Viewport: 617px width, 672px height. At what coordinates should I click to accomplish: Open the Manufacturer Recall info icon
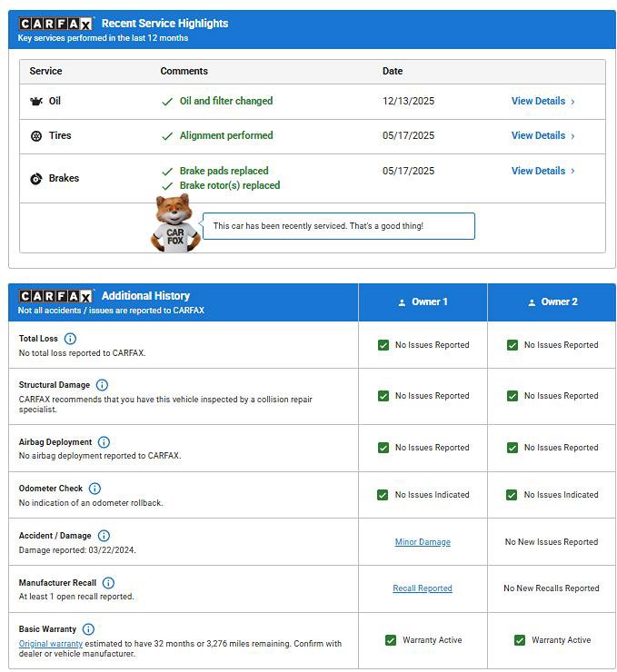[x=108, y=583]
